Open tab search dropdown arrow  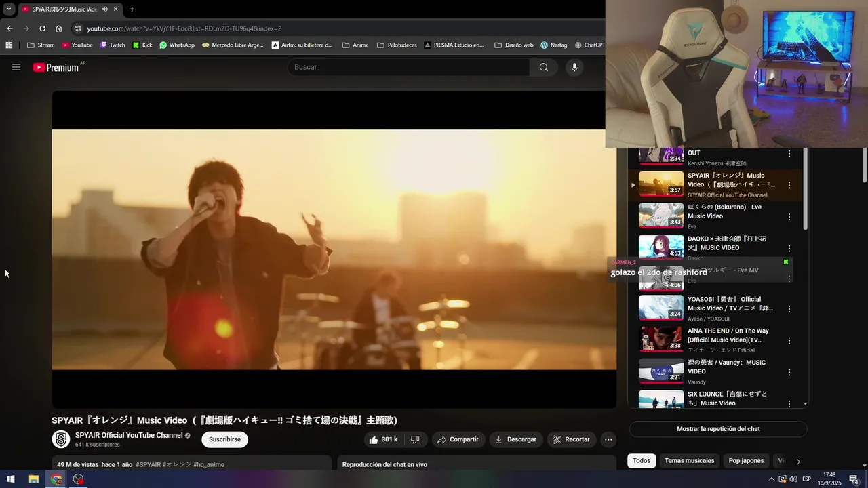[x=9, y=9]
